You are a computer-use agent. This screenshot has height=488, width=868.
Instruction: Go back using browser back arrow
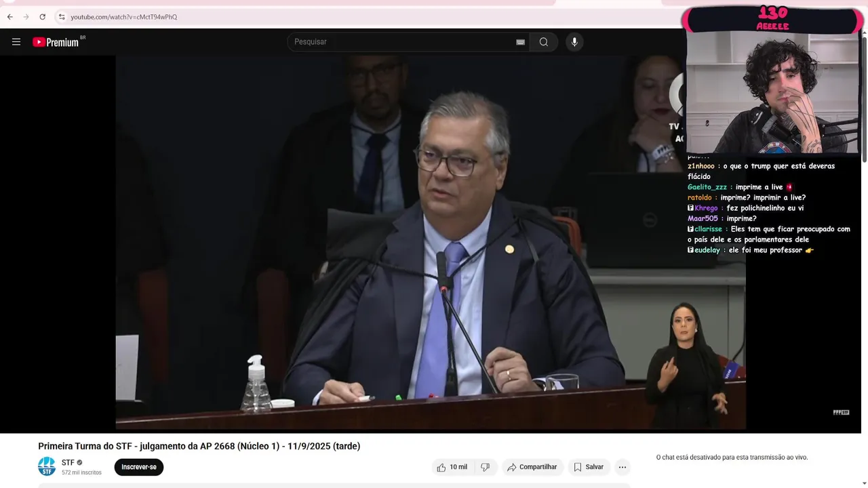tap(9, 17)
